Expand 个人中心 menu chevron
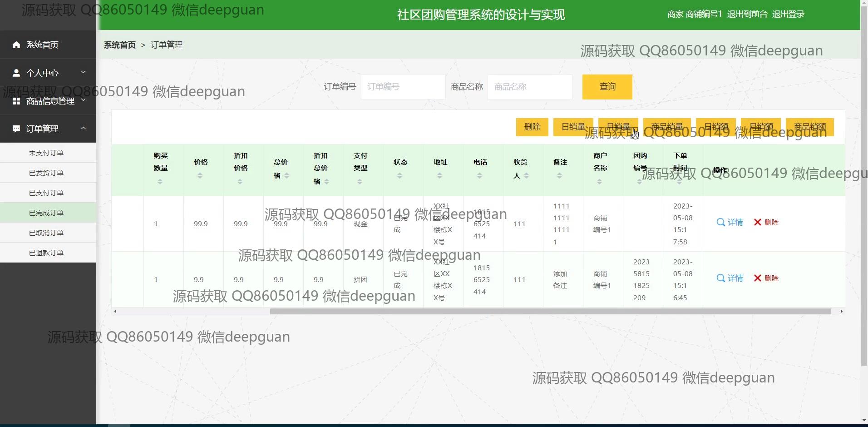The height and width of the screenshot is (427, 868). pos(83,72)
